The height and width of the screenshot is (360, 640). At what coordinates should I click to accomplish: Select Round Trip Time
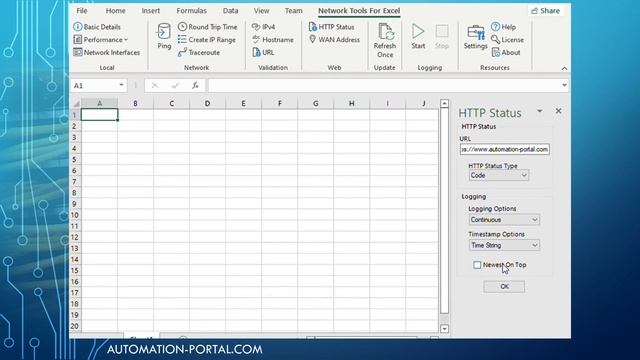pyautogui.click(x=207, y=27)
